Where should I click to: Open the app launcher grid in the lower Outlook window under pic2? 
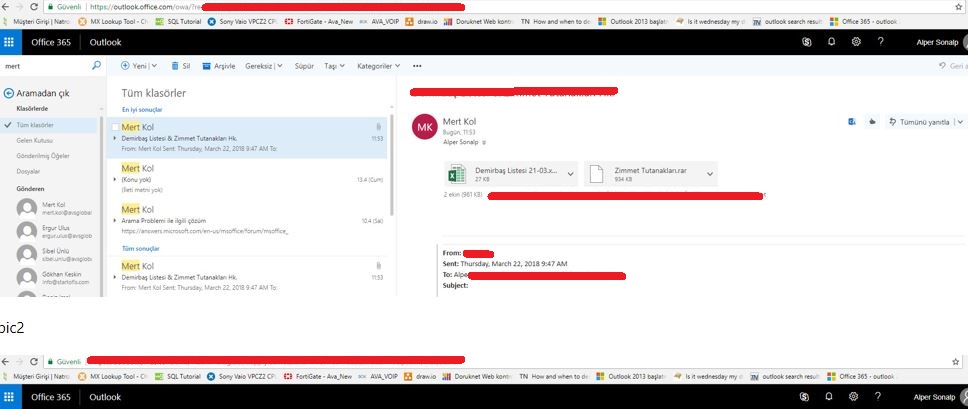coord(9,397)
